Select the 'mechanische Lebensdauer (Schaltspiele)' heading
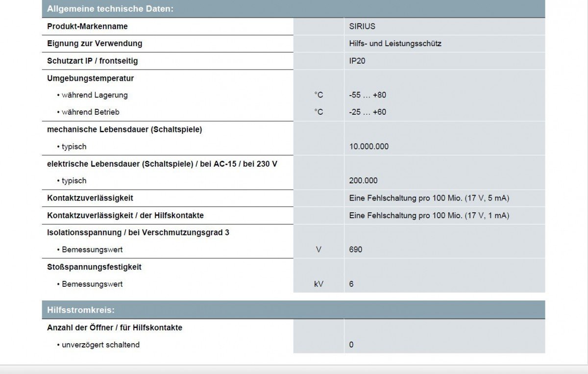This screenshot has width=588, height=374. click(x=124, y=129)
